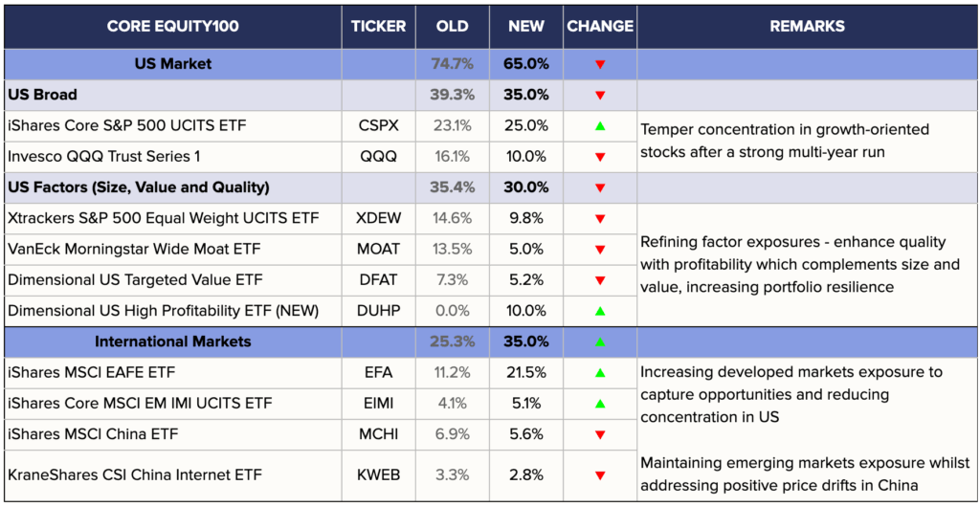Click the red down arrow for KWEB
980x507 pixels.
600,475
